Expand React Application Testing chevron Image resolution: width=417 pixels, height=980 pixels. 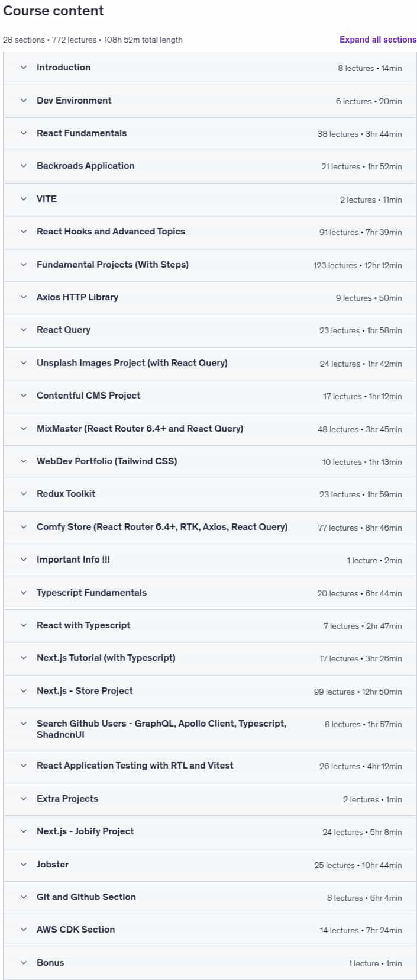pyautogui.click(x=24, y=766)
